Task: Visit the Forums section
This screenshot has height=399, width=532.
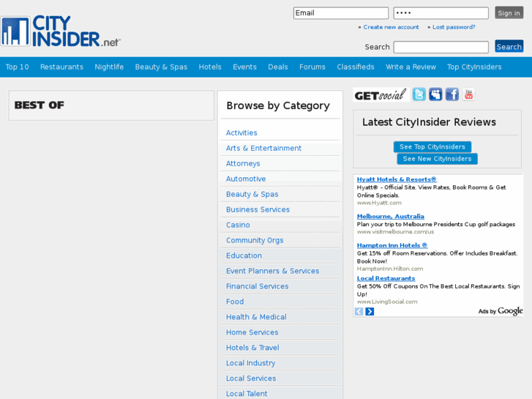Action: 312,67
